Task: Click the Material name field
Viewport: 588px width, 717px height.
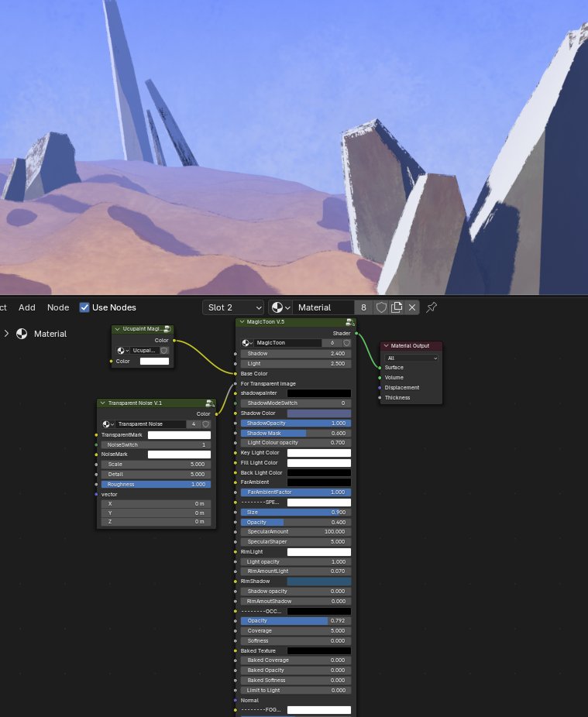Action: coord(324,307)
